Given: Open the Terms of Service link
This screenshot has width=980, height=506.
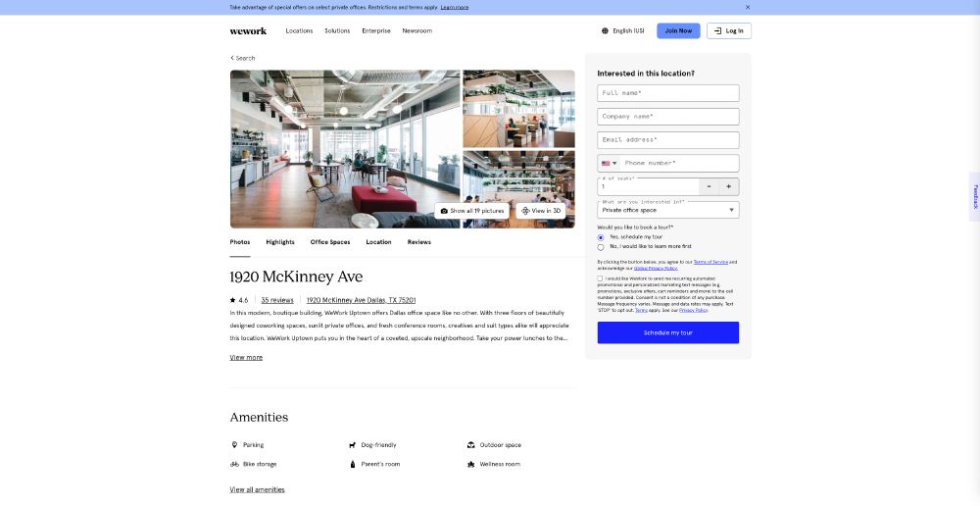Looking at the screenshot, I should (x=710, y=262).
